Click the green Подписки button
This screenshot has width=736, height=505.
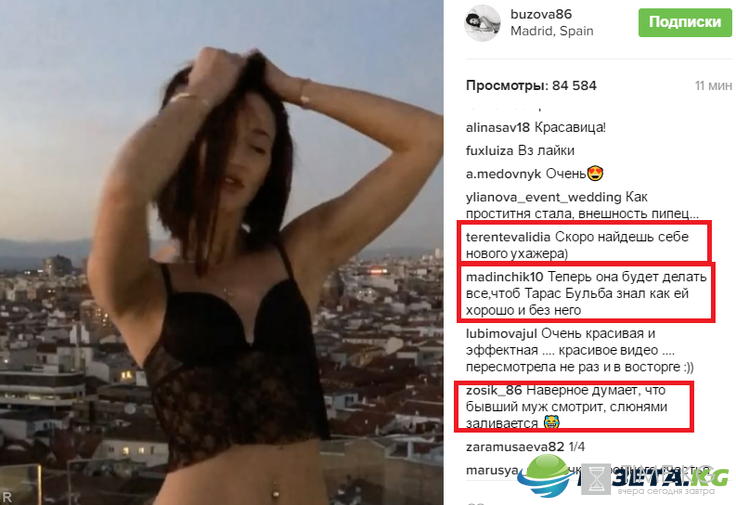684,22
